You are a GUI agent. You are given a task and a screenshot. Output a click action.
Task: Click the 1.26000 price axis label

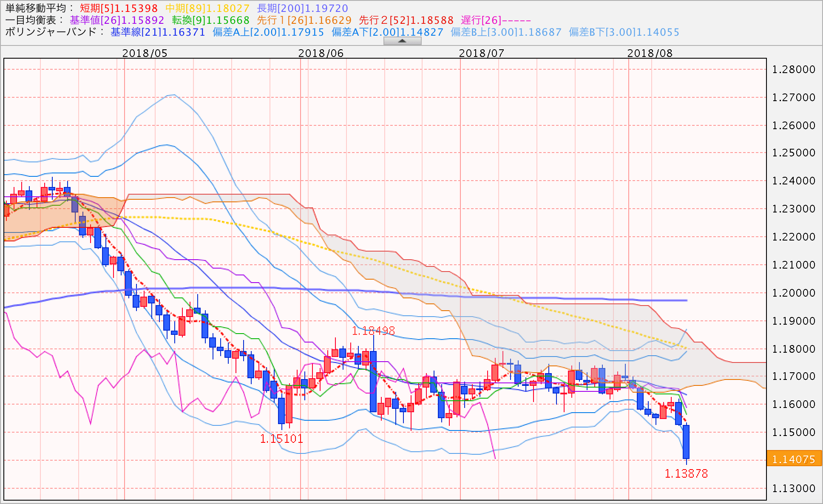(794, 125)
